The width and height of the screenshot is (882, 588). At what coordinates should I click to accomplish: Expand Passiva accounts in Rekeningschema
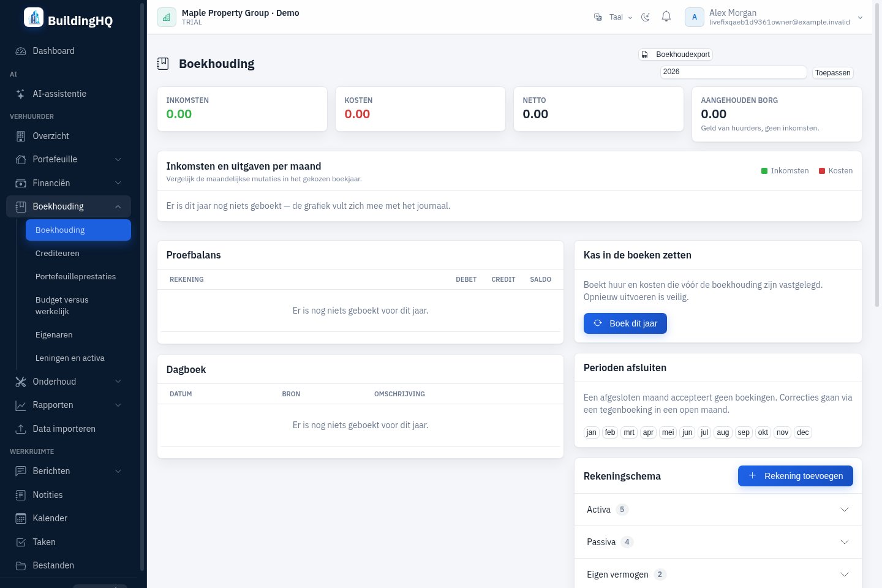coord(718,542)
